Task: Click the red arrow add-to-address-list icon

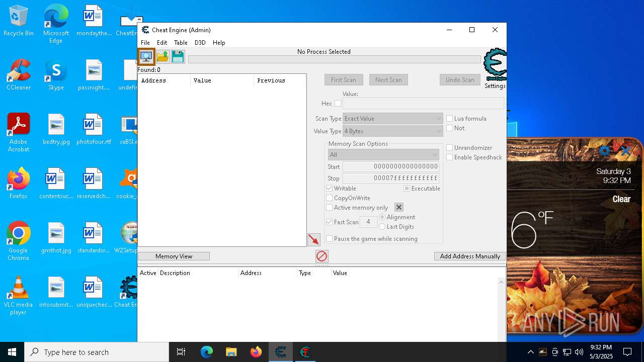Action: [313, 240]
